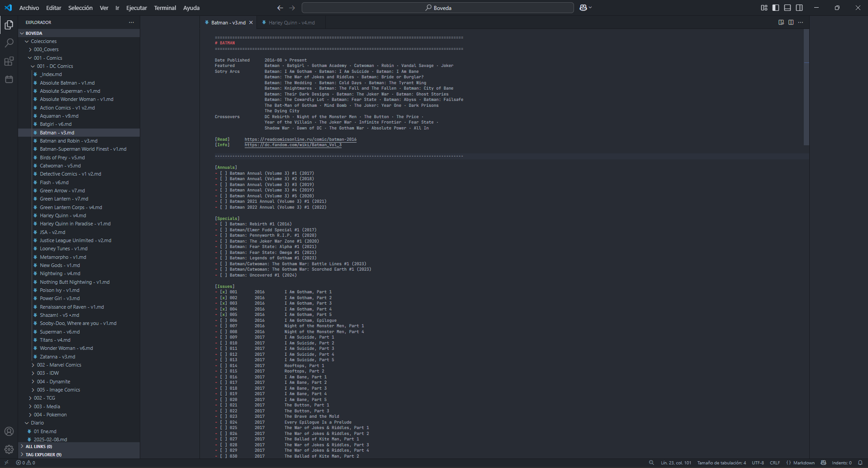Open the Extensions view icon
The height and width of the screenshot is (468, 868).
click(9, 61)
